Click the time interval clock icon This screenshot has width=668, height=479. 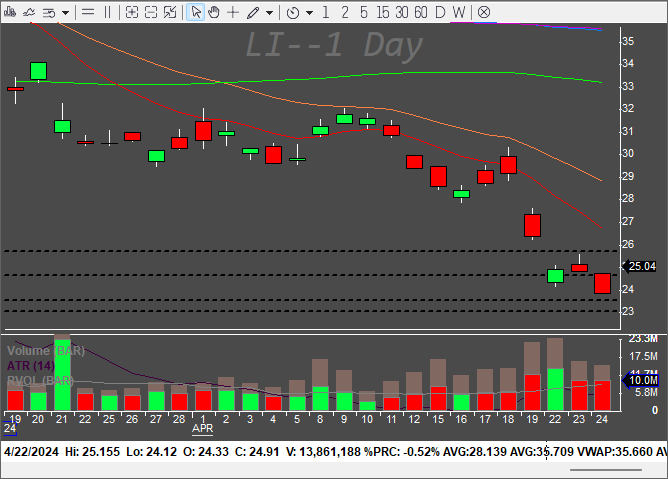point(293,13)
